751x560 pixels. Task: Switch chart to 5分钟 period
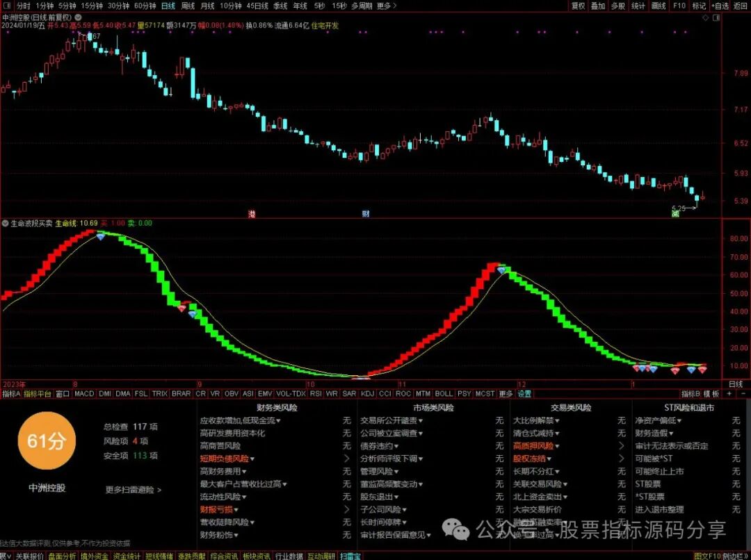[67, 6]
